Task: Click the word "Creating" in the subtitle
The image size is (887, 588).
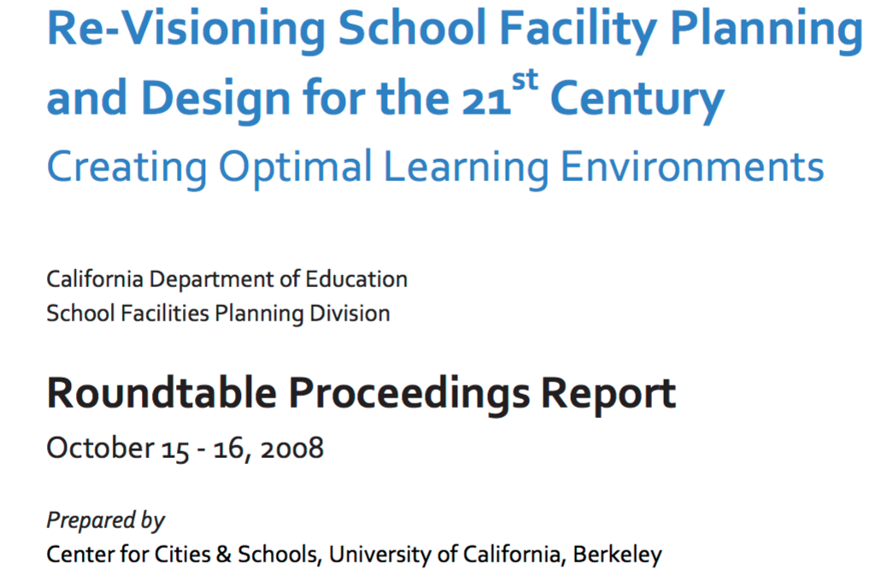Action: click(124, 167)
